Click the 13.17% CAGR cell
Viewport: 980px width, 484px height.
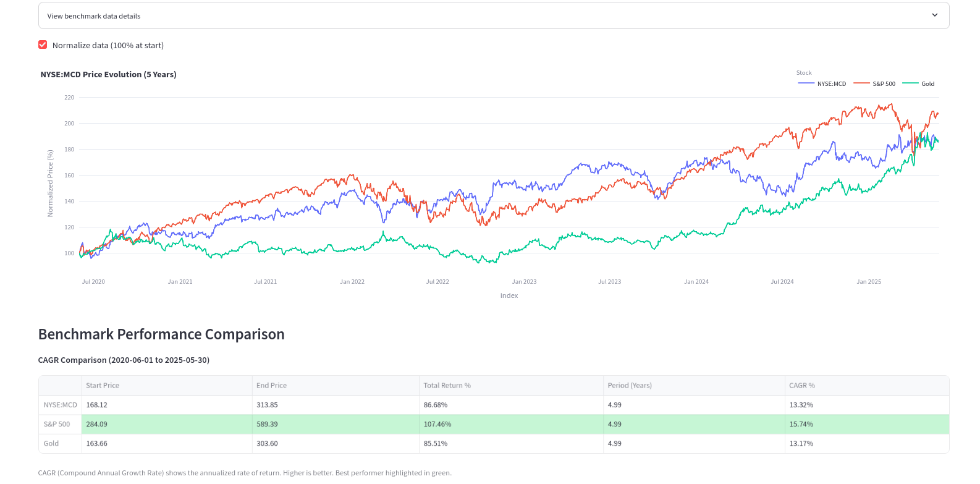click(867, 443)
